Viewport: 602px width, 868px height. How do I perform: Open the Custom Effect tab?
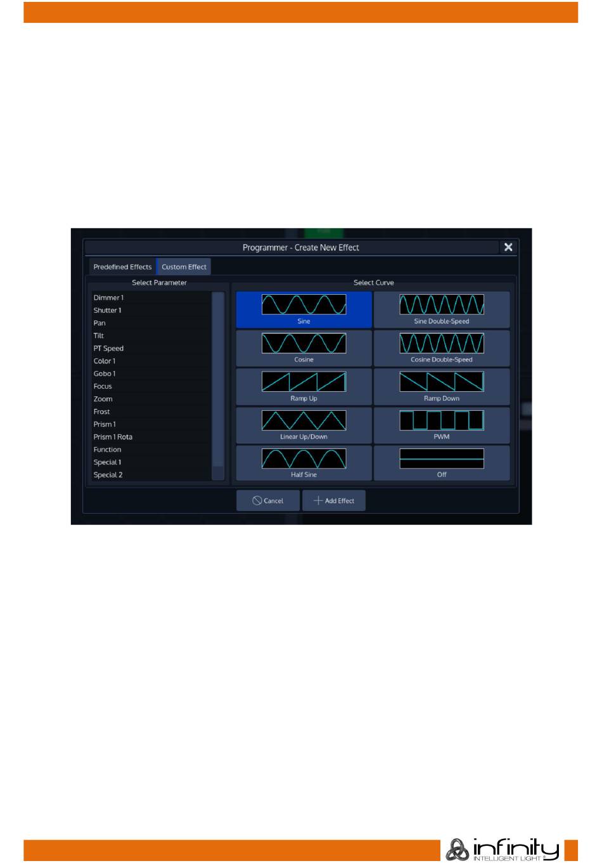coord(184,267)
